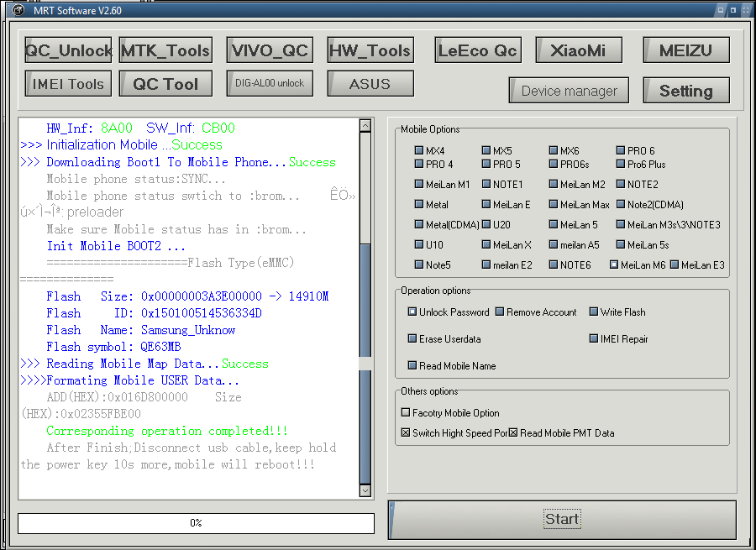Screen dimensions: 756x550
Task: Switch to MEIZU module
Action: [686, 50]
